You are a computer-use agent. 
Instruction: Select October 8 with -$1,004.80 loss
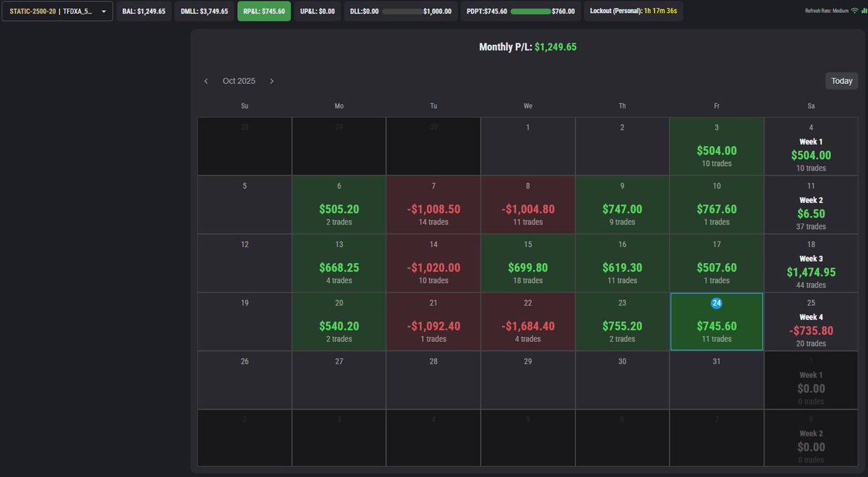tap(528, 205)
